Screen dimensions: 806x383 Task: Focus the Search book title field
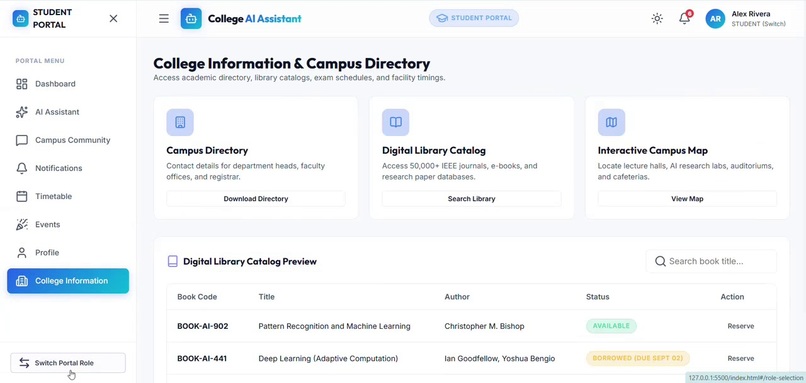(711, 262)
